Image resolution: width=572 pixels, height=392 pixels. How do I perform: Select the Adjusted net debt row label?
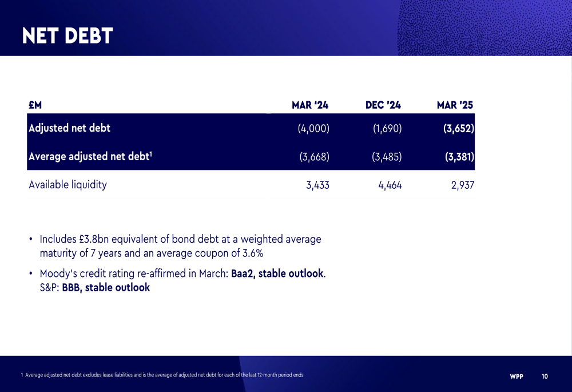69,128
